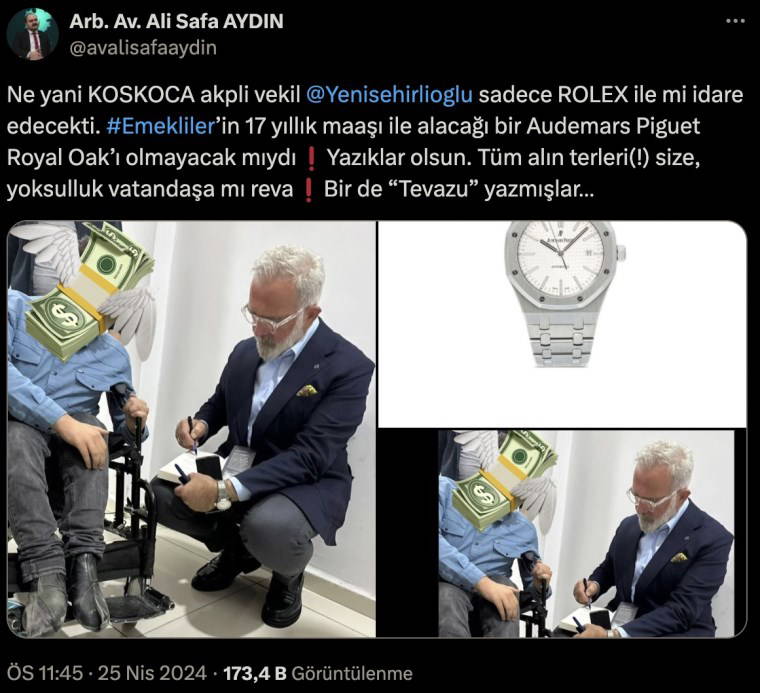Click the ÖS 11:45 · 25 Nis 2024 timestamp
The width and height of the screenshot is (760, 693).
[107, 674]
